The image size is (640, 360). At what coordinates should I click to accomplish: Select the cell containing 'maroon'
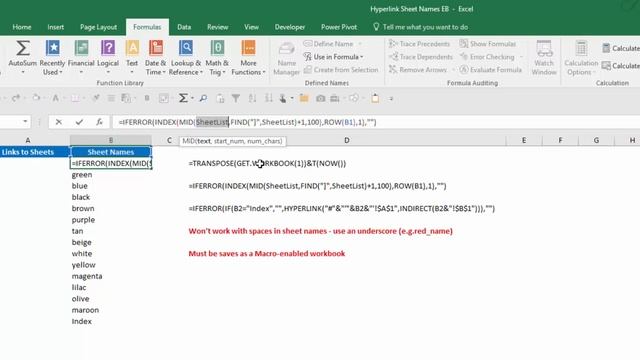[x=111, y=310]
